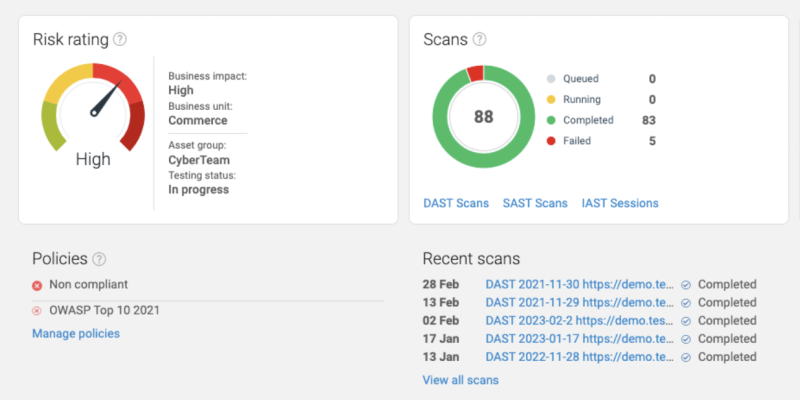
Task: Click the red Failed legend dot
Action: (x=550, y=141)
